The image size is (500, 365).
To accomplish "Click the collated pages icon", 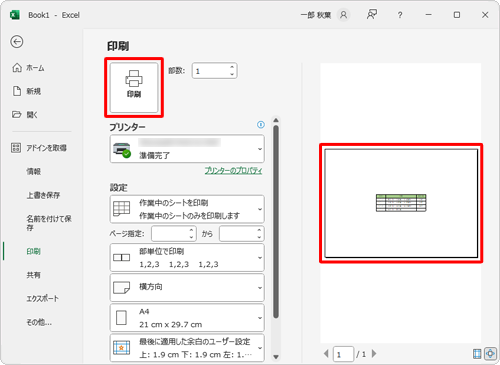I will 122,258.
